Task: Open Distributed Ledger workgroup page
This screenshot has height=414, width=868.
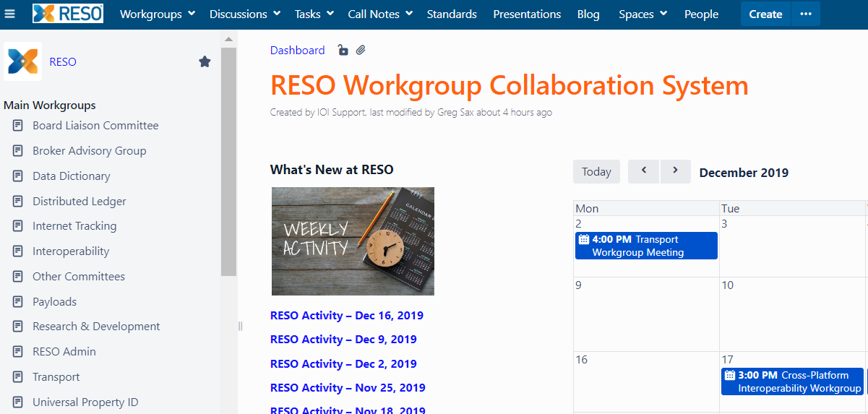Action: pyautogui.click(x=80, y=202)
